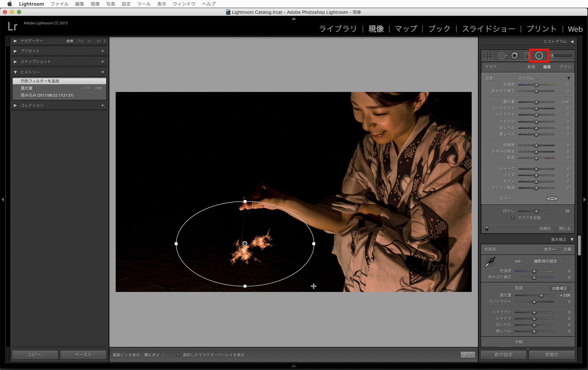This screenshot has height=370, width=588.
Task: Enable 選択したマスクオーバーレイを表示 checkbox
Action: [x=178, y=355]
